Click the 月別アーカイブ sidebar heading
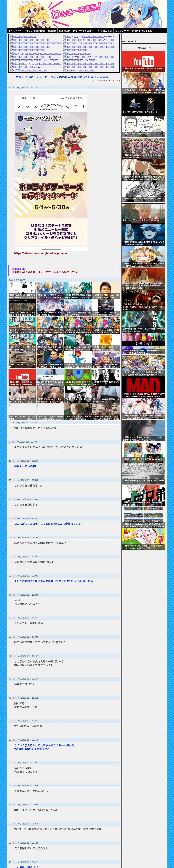Screen dimensions: 174x868 coord(129,41)
